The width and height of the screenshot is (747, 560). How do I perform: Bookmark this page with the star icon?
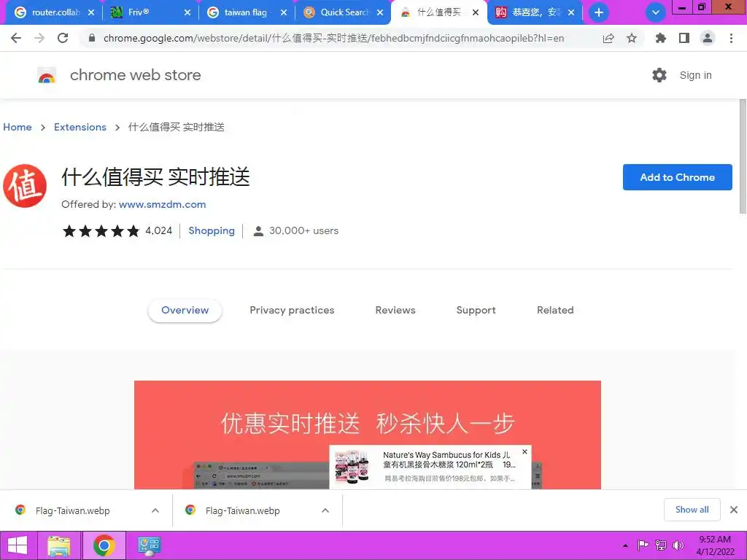pos(632,38)
